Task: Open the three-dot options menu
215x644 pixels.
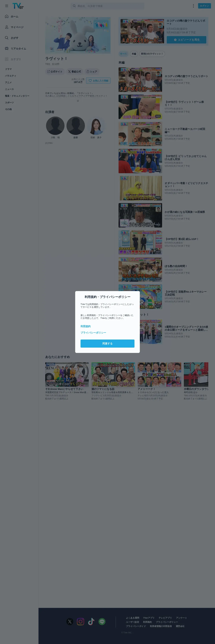Action: coord(193,6)
